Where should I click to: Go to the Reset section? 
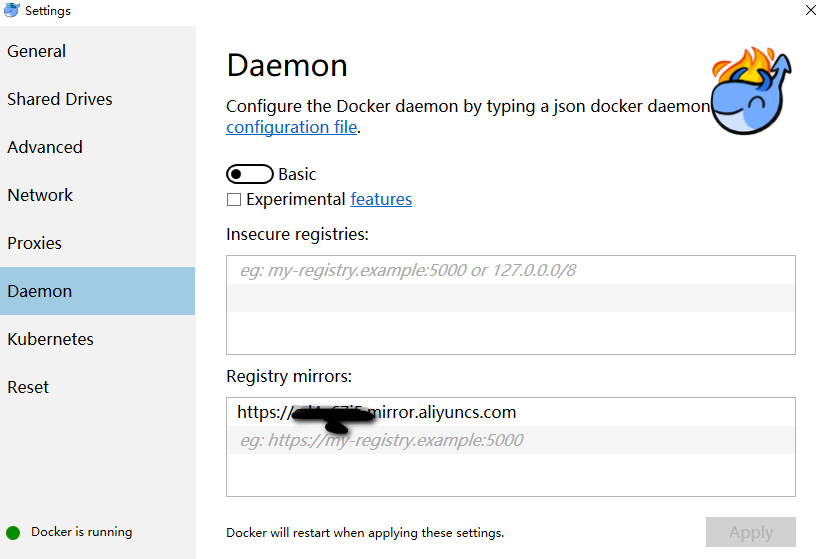click(28, 387)
